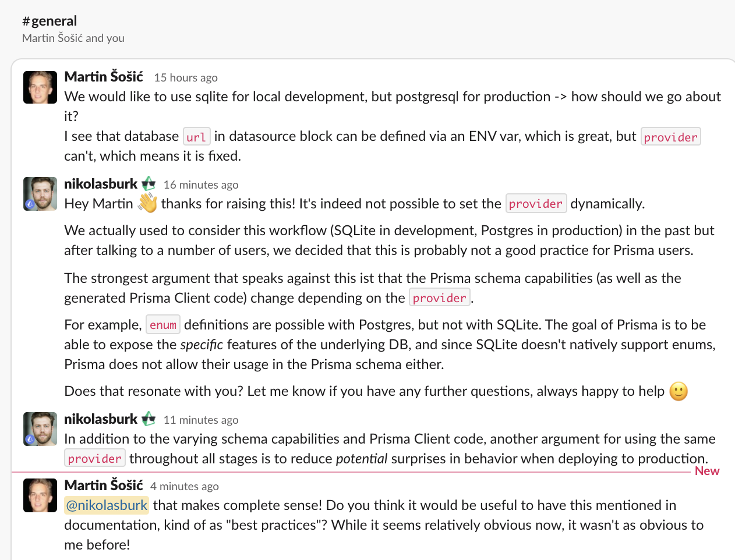Click Martin Šošić's username
The width and height of the screenshot is (735, 560).
pyautogui.click(x=104, y=76)
